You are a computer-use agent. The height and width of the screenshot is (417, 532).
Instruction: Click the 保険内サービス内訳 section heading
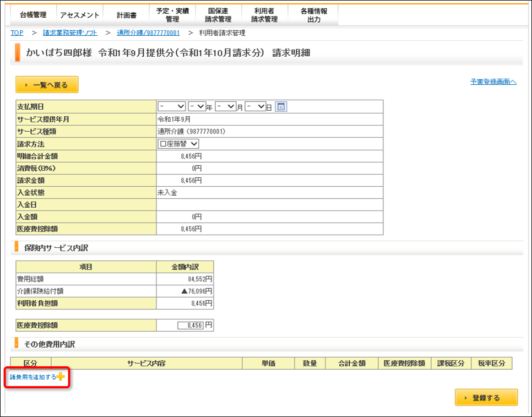click(56, 248)
